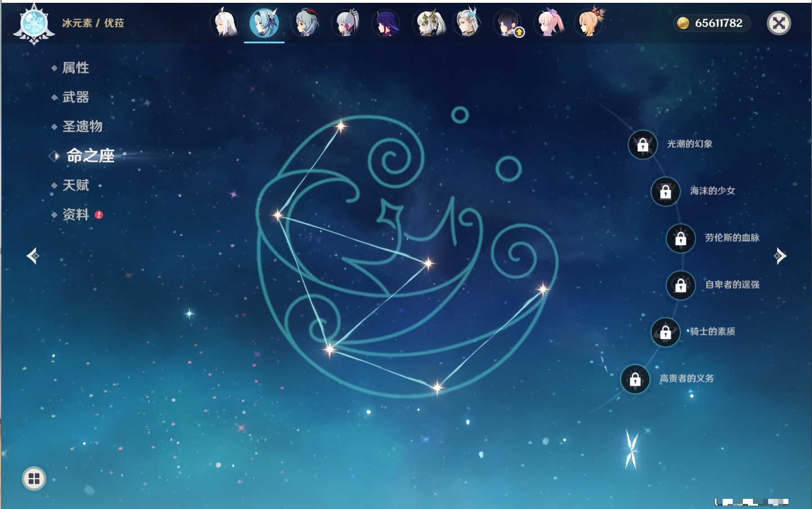The image size is (812, 509).
Task: Pick the dark-haired portrait with yellow arrow badge
Action: tap(508, 23)
